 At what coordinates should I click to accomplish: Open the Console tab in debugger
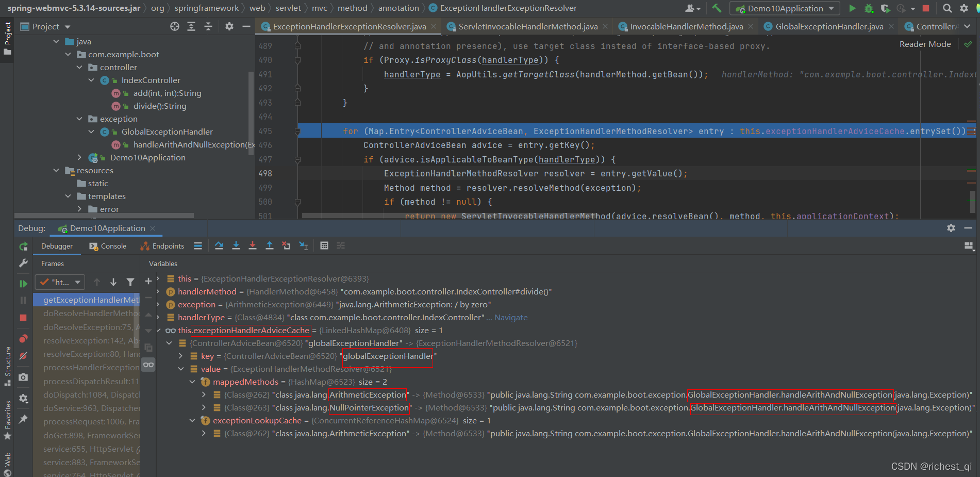(108, 246)
